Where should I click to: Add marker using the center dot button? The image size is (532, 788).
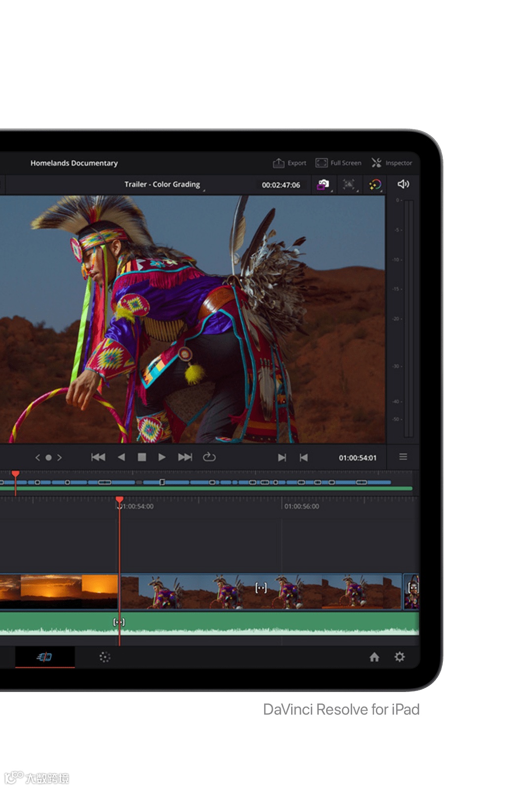pyautogui.click(x=48, y=458)
